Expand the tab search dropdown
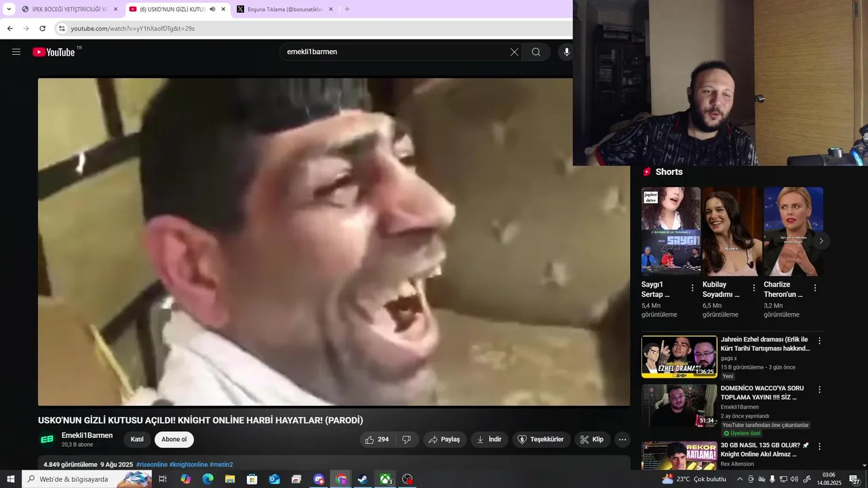868x488 pixels. click(x=9, y=9)
